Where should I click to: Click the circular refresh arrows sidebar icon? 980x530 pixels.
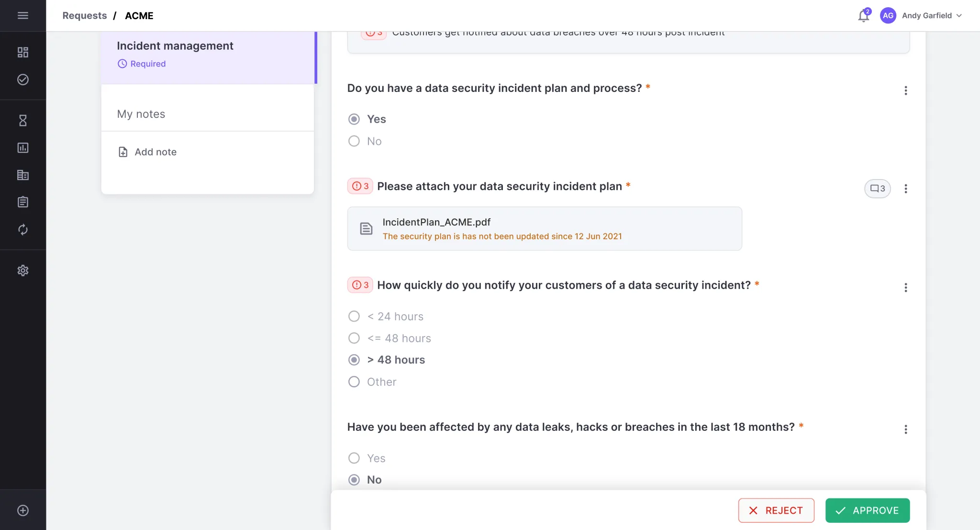coord(22,229)
